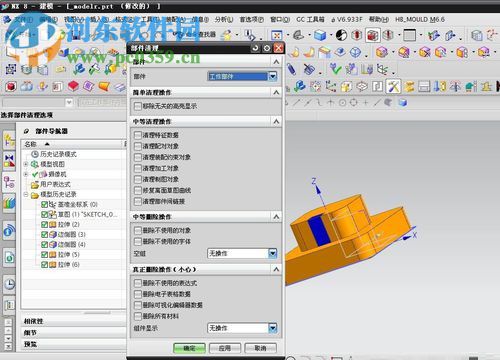Enable 清理装配约束对象 checkbox
Viewport: 500px width, 360px height.
(x=137, y=157)
